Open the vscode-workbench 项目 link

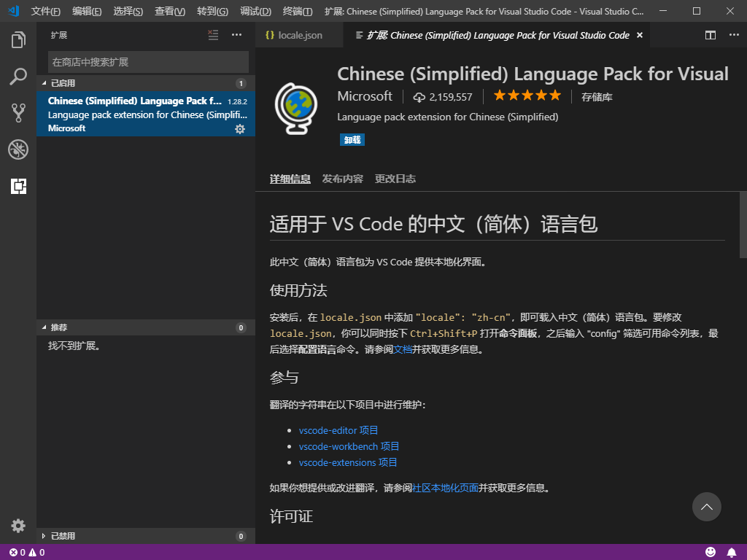point(349,447)
